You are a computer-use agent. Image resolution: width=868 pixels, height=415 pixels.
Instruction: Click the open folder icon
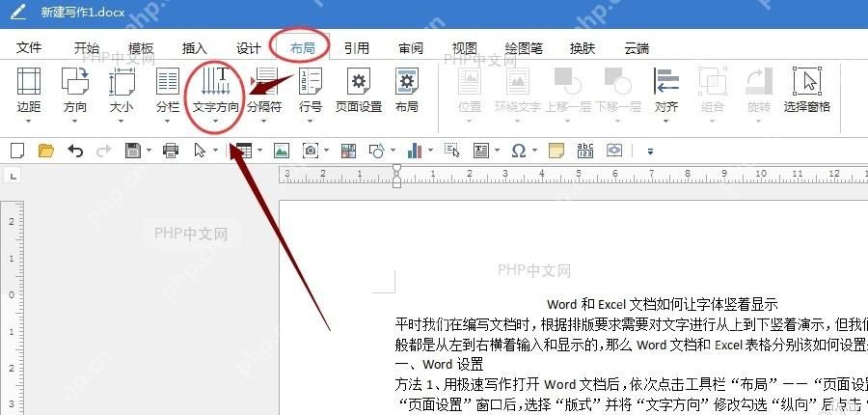tap(46, 151)
